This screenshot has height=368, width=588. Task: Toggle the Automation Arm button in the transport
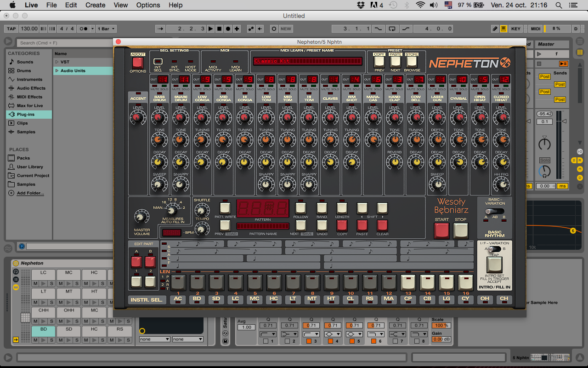(x=251, y=29)
